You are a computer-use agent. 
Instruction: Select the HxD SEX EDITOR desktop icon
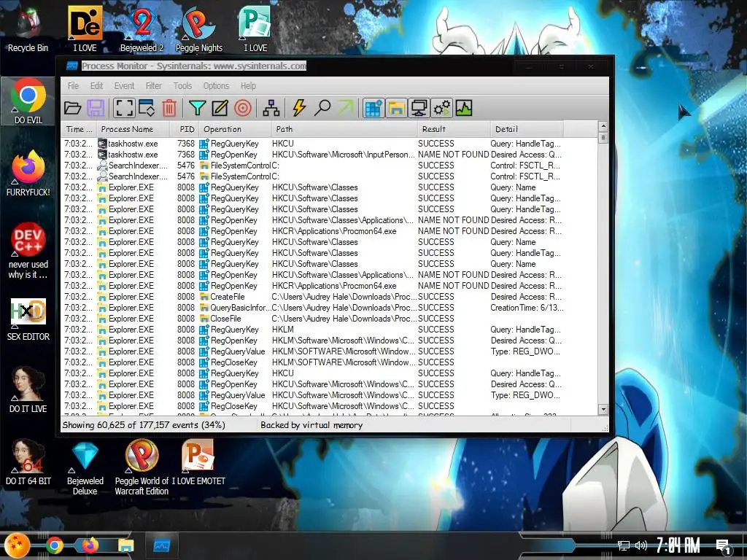(28, 319)
